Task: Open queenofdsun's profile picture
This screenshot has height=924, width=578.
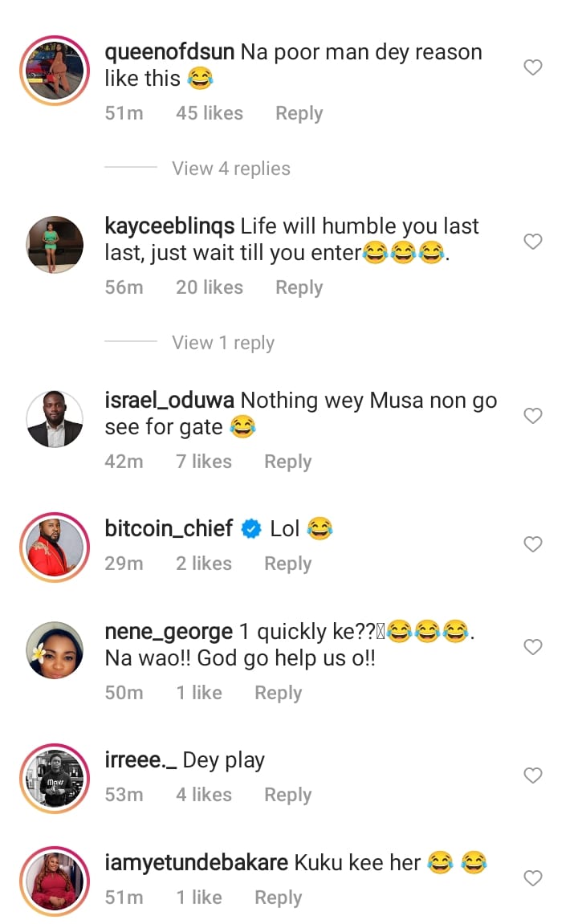Action: click(55, 69)
